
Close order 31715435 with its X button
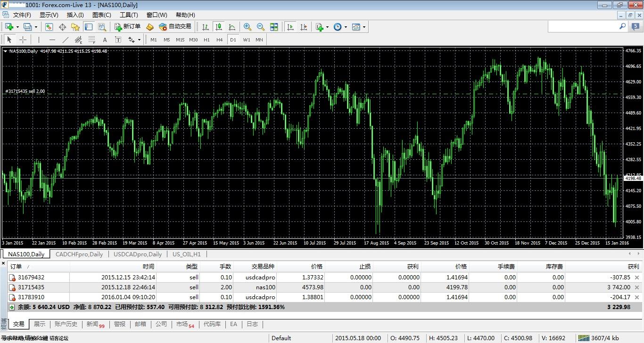[x=637, y=287]
